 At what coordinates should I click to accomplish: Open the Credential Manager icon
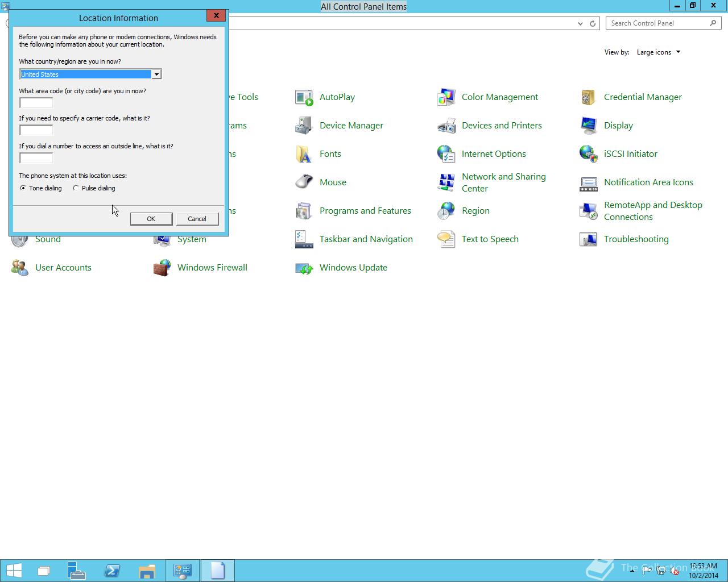coord(589,97)
